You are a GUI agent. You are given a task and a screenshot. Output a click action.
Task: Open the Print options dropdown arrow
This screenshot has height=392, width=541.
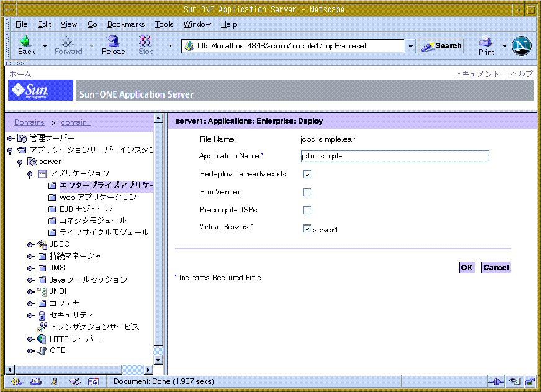pos(504,45)
